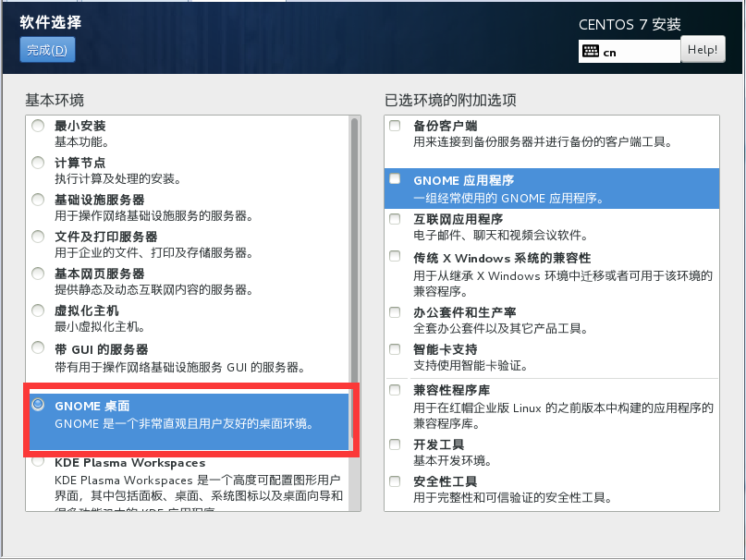
Task: Click the text 用于操作网络基础设施服务的服务器。
Action: (x=153, y=216)
